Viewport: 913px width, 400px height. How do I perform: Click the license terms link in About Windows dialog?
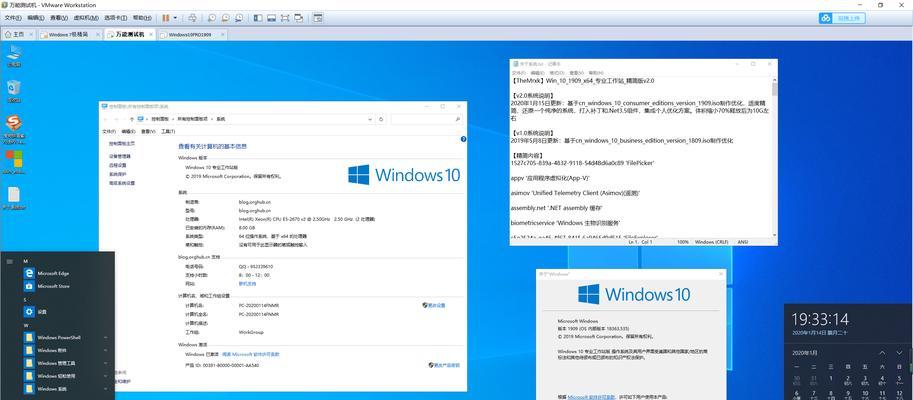tap(591, 397)
